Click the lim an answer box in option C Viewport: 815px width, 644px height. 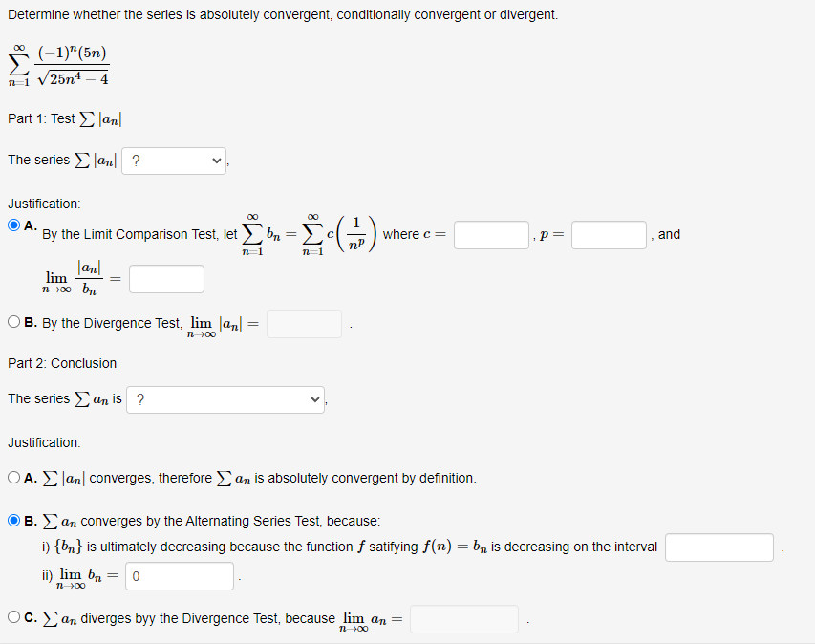[x=463, y=618]
